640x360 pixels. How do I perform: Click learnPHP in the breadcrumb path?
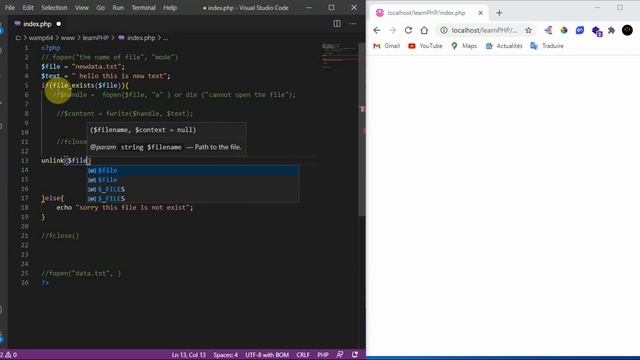click(96, 38)
